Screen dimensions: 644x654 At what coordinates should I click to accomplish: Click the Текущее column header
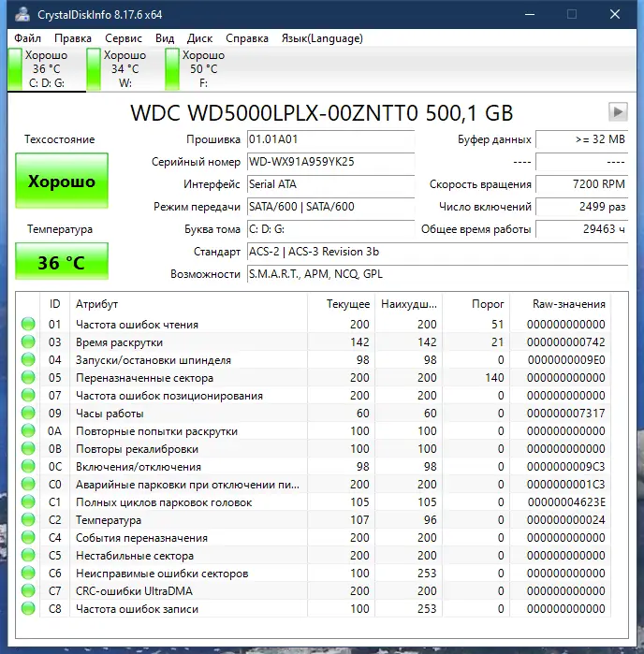point(341,304)
